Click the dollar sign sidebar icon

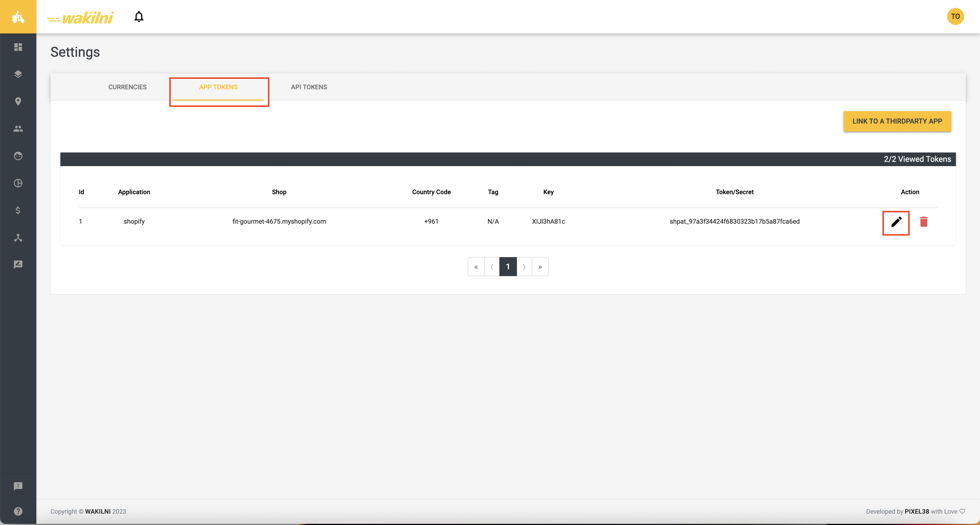tap(18, 210)
